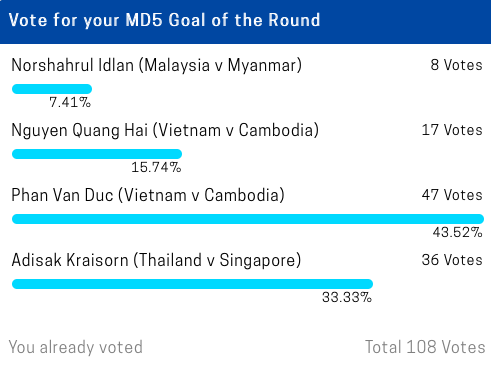Click the 7.41% percentage label
The image size is (491, 368).
point(70,102)
